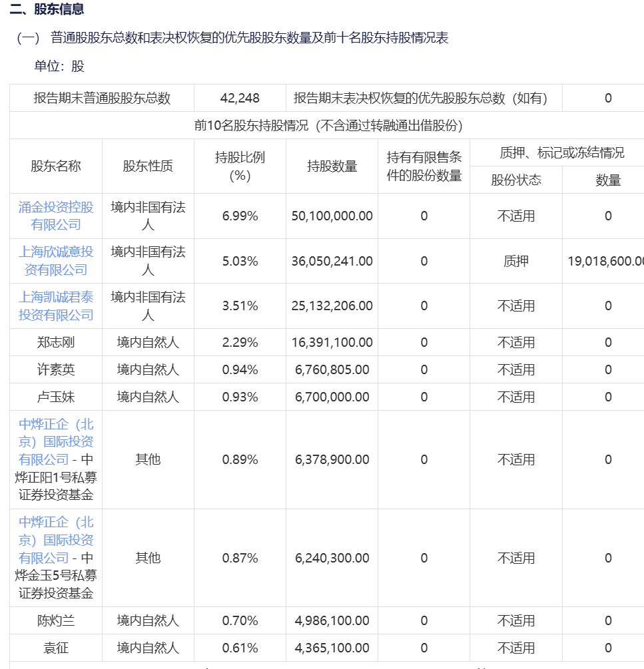Screen dimensions: 644x669
Task: Open 涌金投资控股有限公司 shareholder link
Action: 56,216
